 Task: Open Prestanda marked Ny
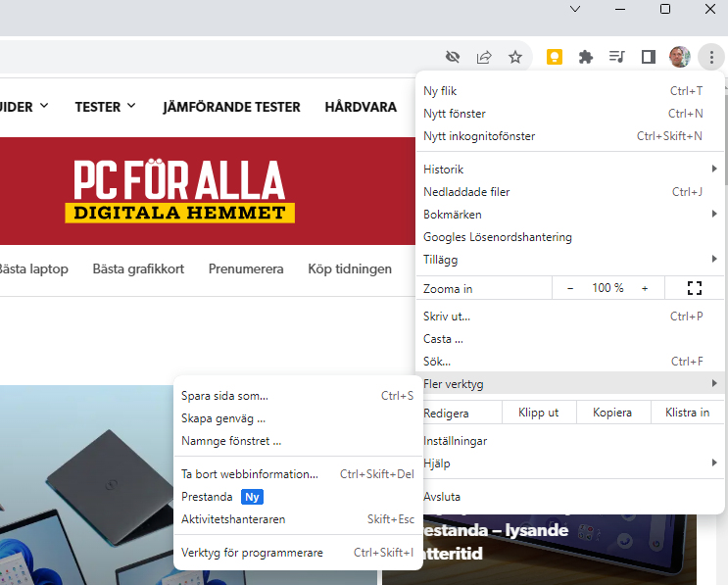[298, 497]
